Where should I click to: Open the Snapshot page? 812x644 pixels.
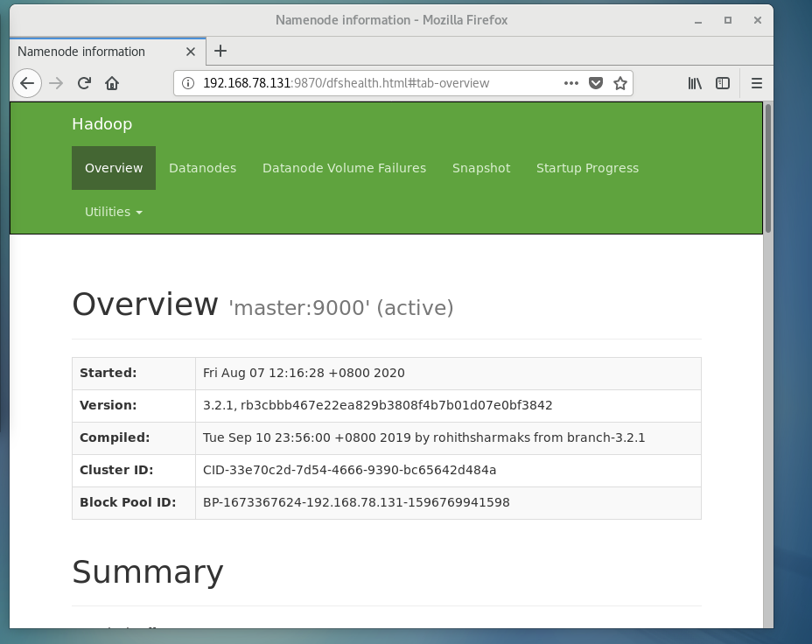[481, 168]
